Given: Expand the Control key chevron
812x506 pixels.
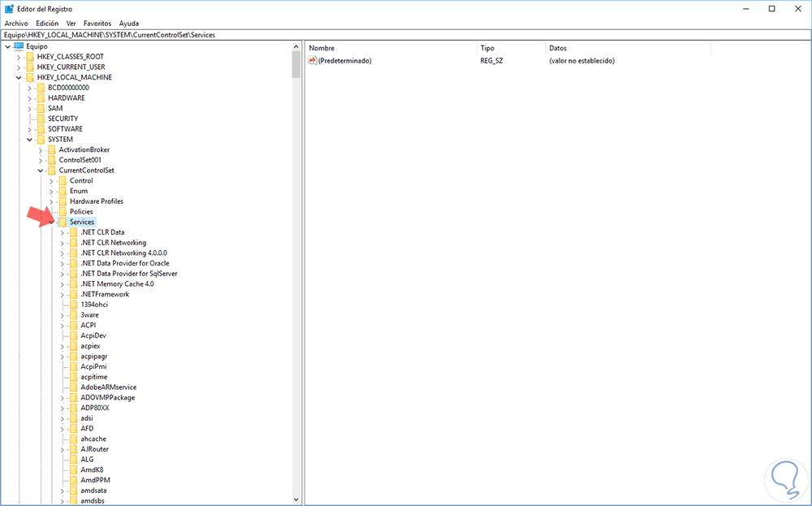Looking at the screenshot, I should coord(51,181).
